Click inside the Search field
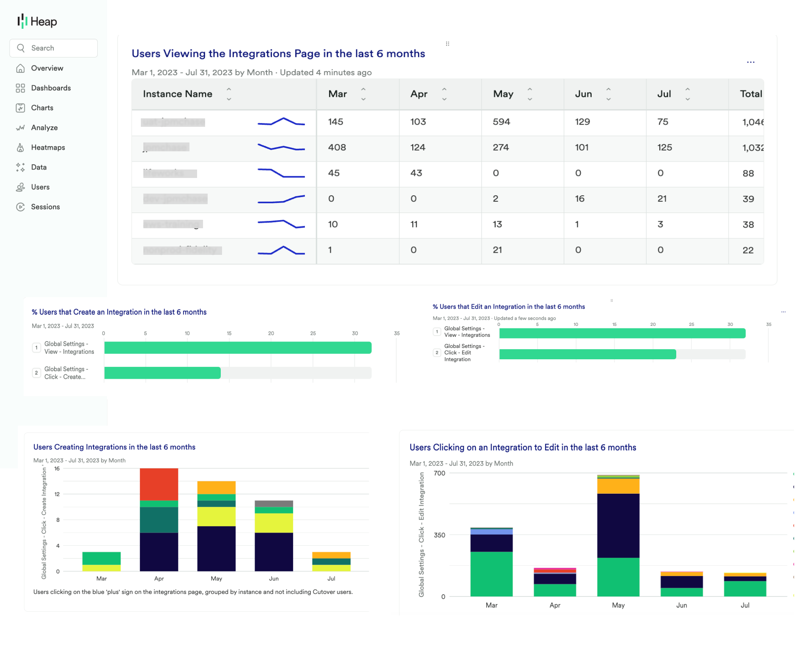Viewport: 812px width, 648px height. click(54, 48)
